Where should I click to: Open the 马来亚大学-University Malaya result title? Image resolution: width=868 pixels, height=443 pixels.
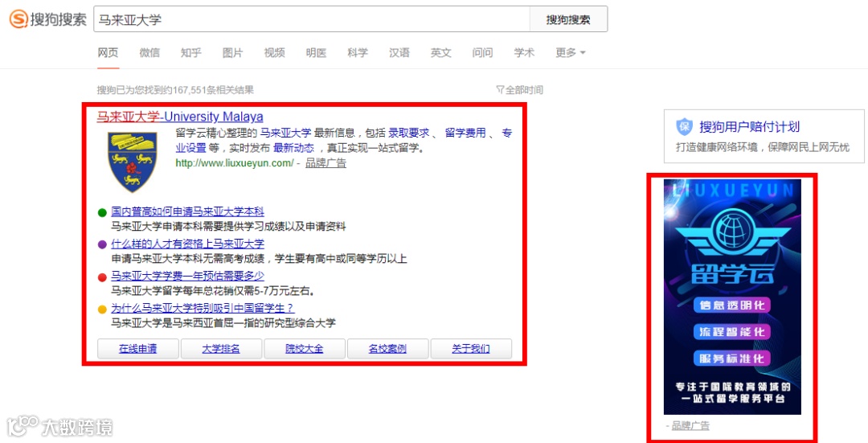click(x=180, y=117)
